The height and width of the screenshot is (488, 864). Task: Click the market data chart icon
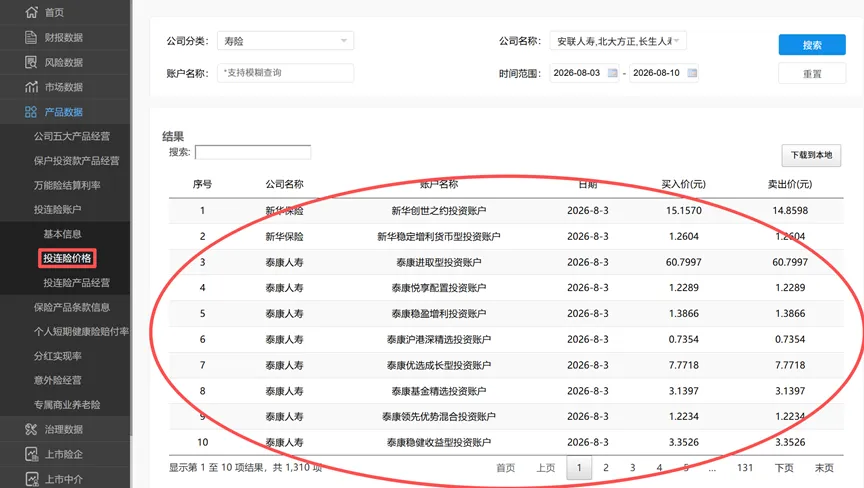tap(31, 86)
